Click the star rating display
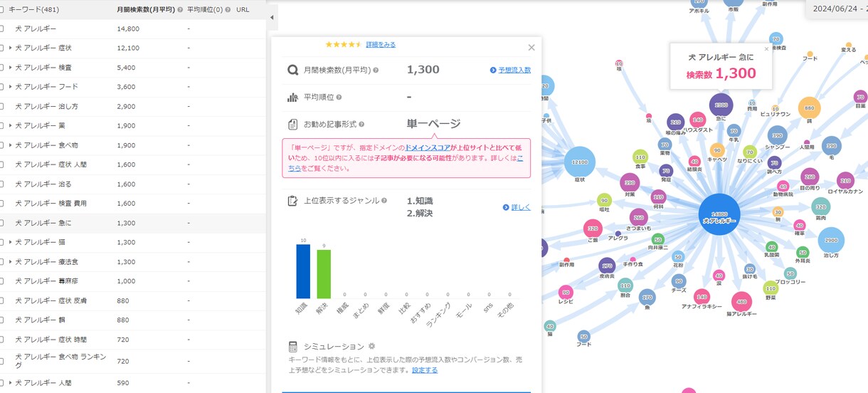Image resolution: width=868 pixels, height=393 pixels. [344, 44]
